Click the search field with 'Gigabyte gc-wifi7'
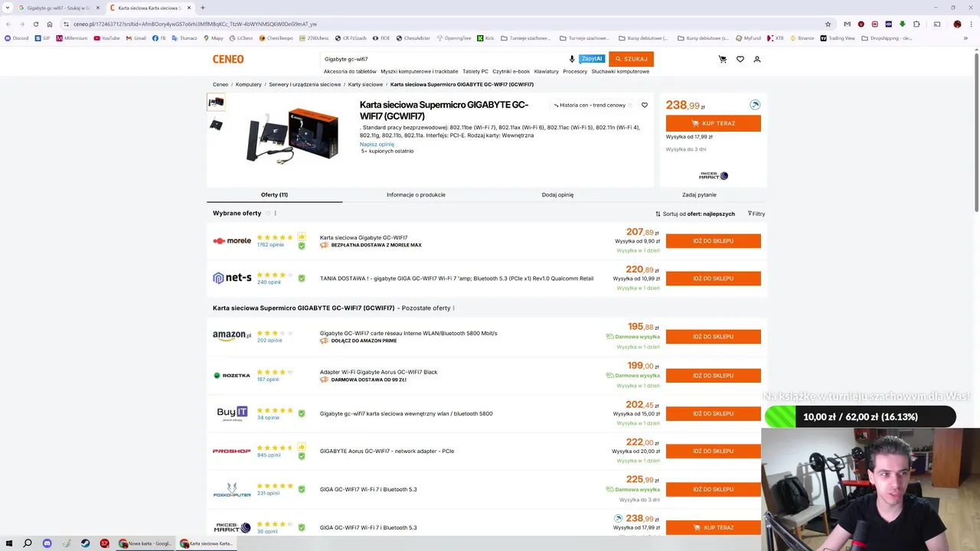The height and width of the screenshot is (551, 980). 443,59
